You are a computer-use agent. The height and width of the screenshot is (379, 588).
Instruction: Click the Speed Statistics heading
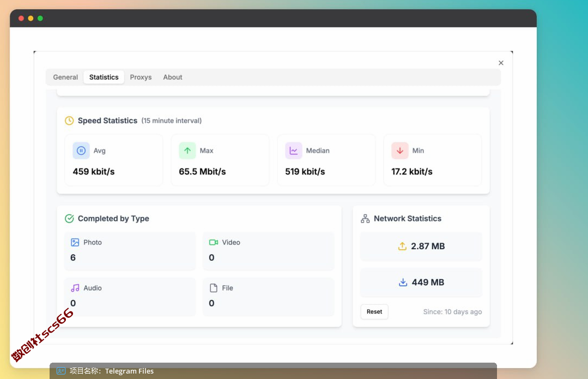tap(107, 121)
